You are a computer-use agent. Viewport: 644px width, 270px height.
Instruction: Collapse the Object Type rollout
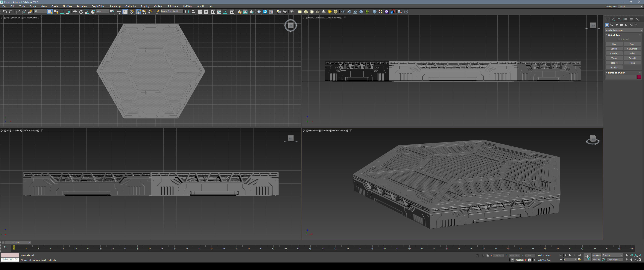tap(614, 35)
